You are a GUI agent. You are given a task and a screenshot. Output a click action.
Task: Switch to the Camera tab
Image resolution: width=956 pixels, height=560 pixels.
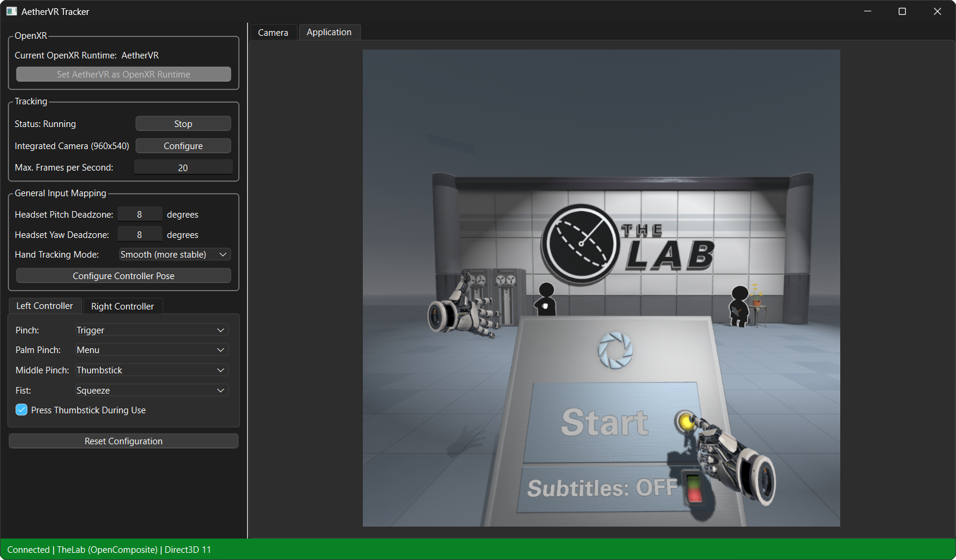pyautogui.click(x=273, y=32)
